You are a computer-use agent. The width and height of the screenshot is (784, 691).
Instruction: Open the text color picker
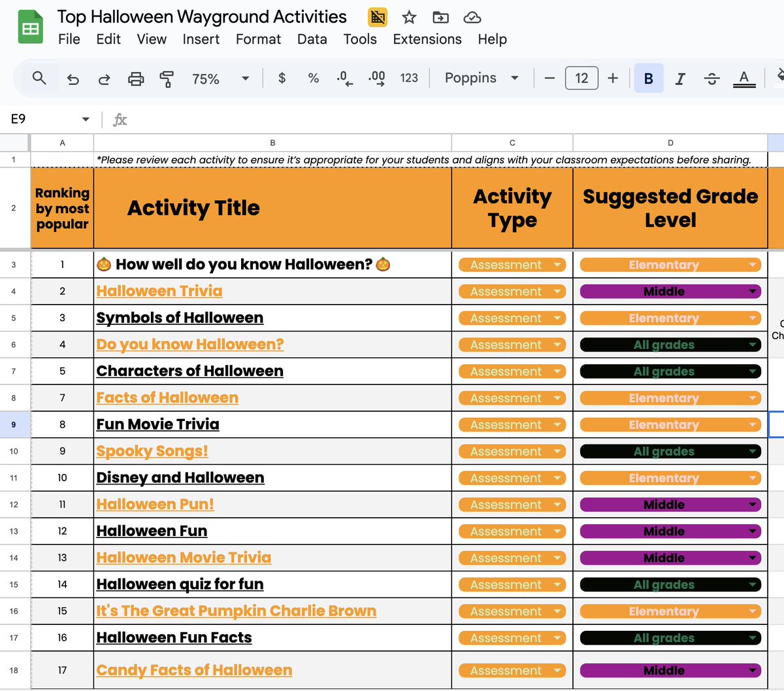[743, 79]
